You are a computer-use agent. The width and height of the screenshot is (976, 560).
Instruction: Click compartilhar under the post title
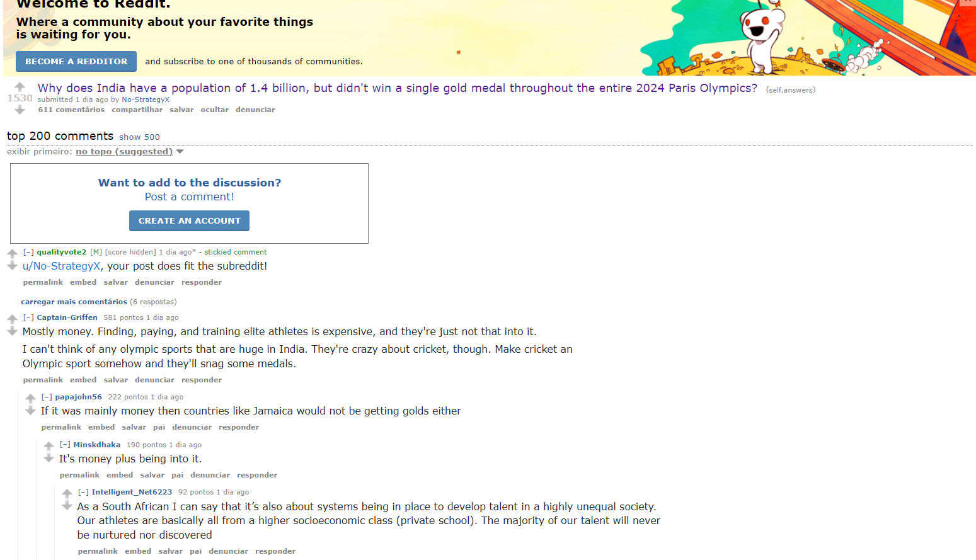137,110
